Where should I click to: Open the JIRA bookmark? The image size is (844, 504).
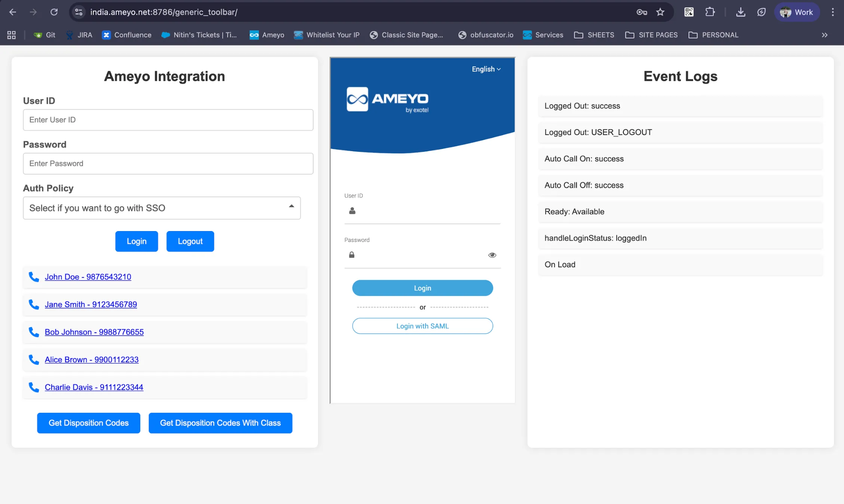pyautogui.click(x=79, y=35)
